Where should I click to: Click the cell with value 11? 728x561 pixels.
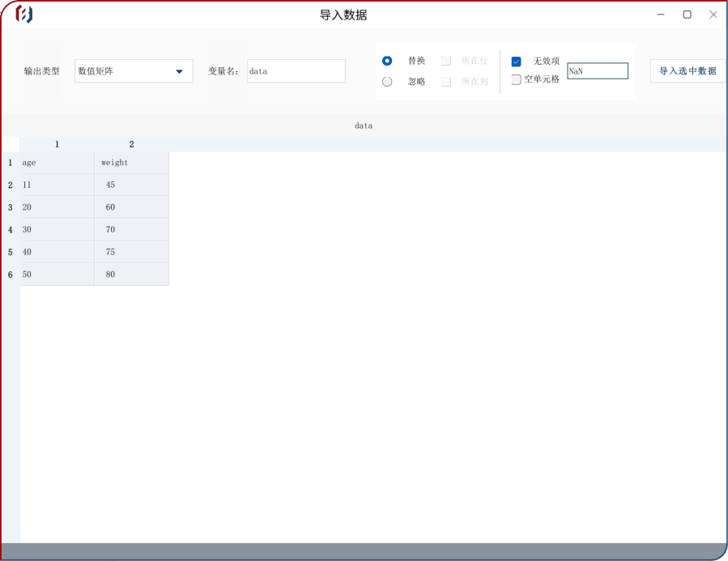point(57,185)
